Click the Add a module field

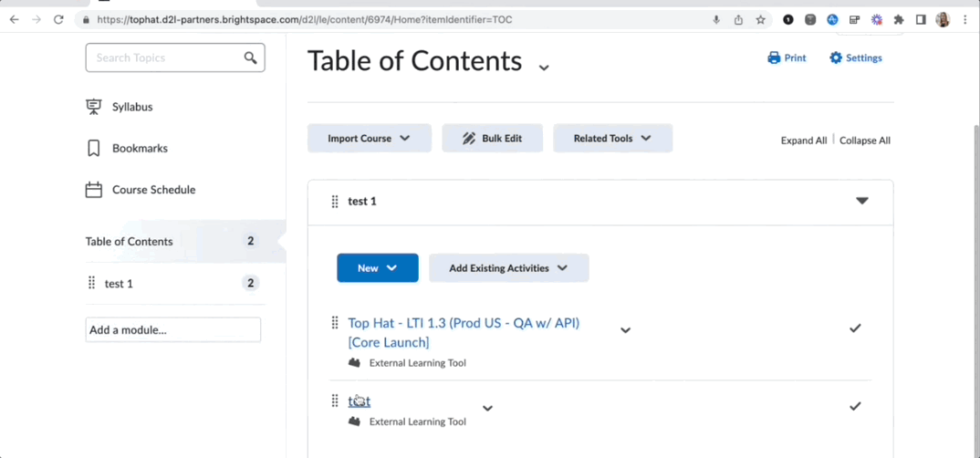pos(173,330)
